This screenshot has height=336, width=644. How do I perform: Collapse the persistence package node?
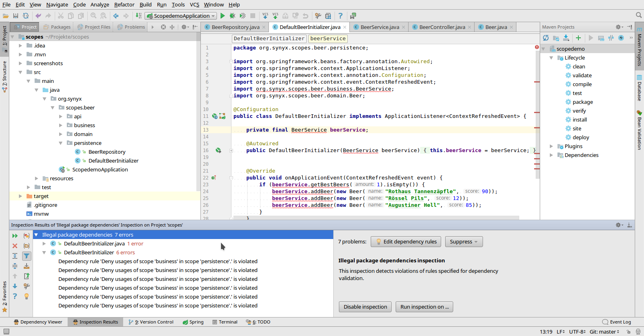pos(61,143)
